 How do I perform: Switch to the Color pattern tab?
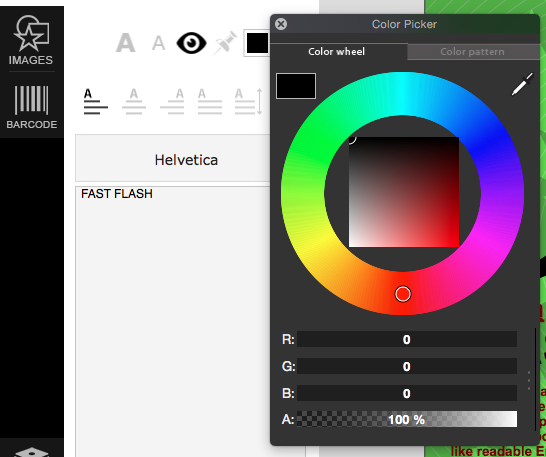(x=472, y=52)
